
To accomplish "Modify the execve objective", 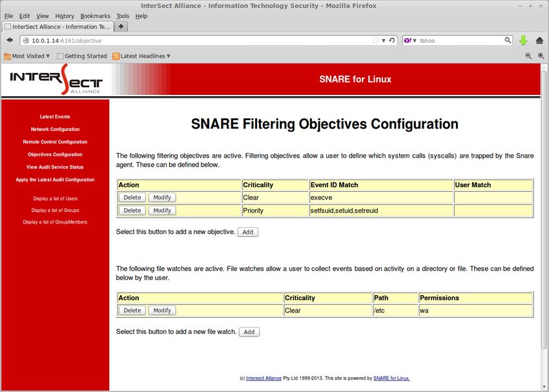I will click(162, 198).
